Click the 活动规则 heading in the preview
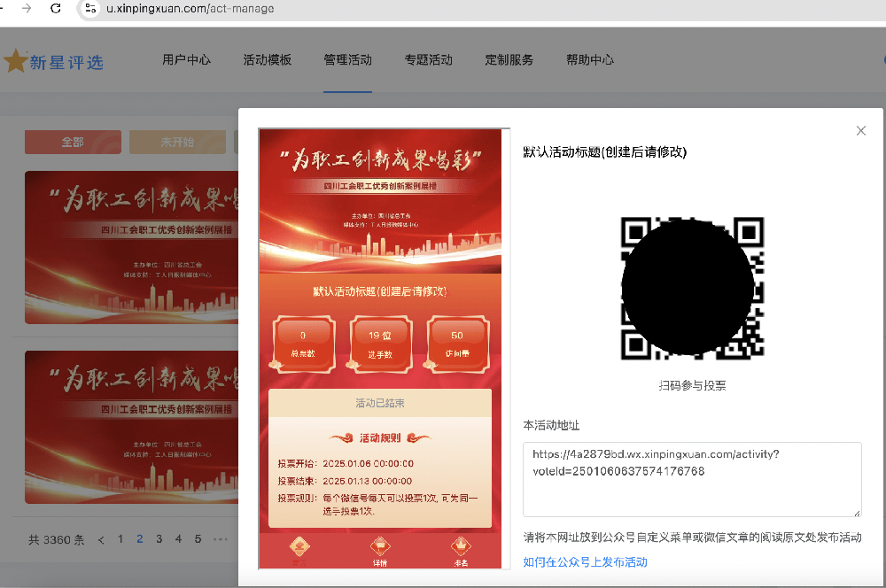Image resolution: width=886 pixels, height=588 pixels. tap(380, 437)
